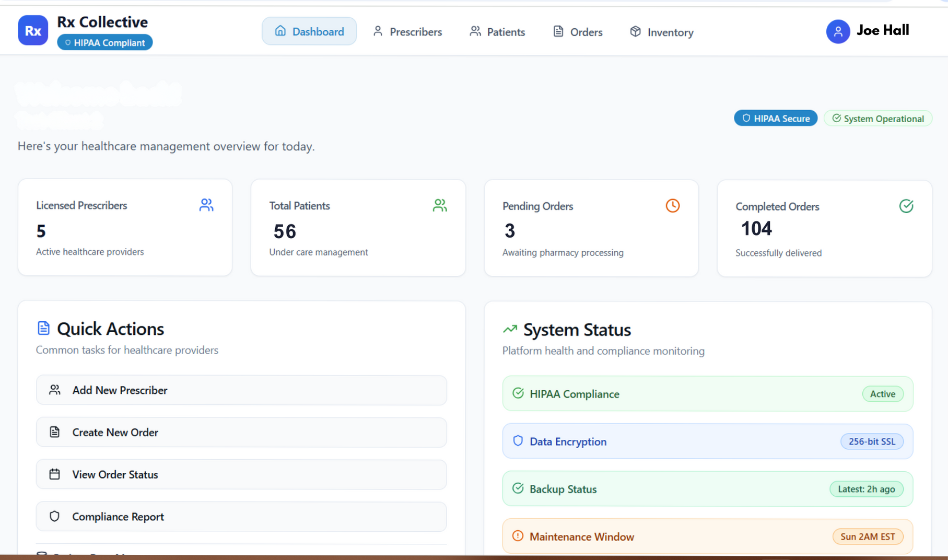Click the Maintenance Window alert icon

[x=518, y=536]
